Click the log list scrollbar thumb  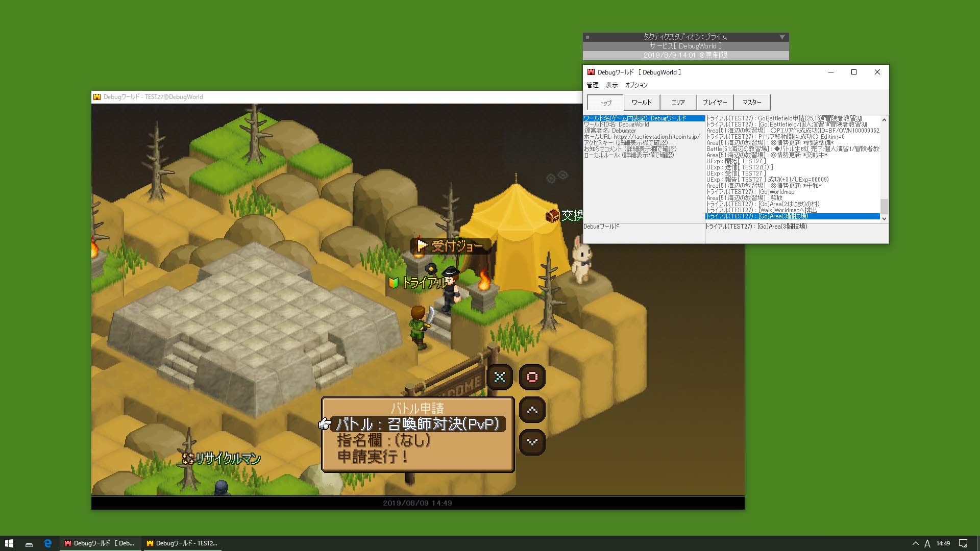[x=884, y=206]
